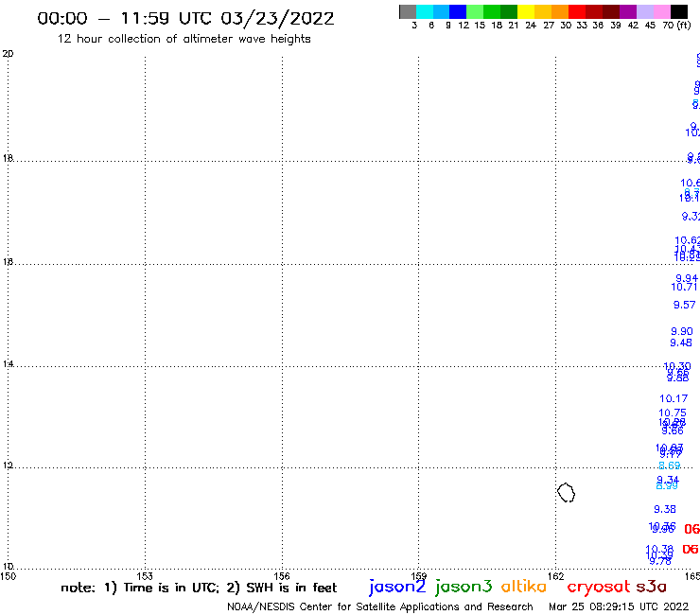700x615 pixels.
Task: Click the jason2 satellite label
Action: [397, 587]
